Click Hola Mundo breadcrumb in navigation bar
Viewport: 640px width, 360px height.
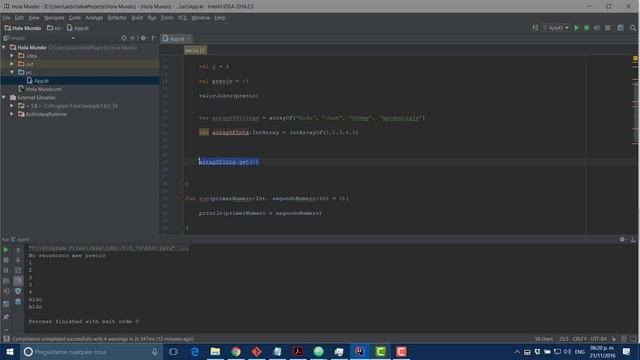pos(23,28)
